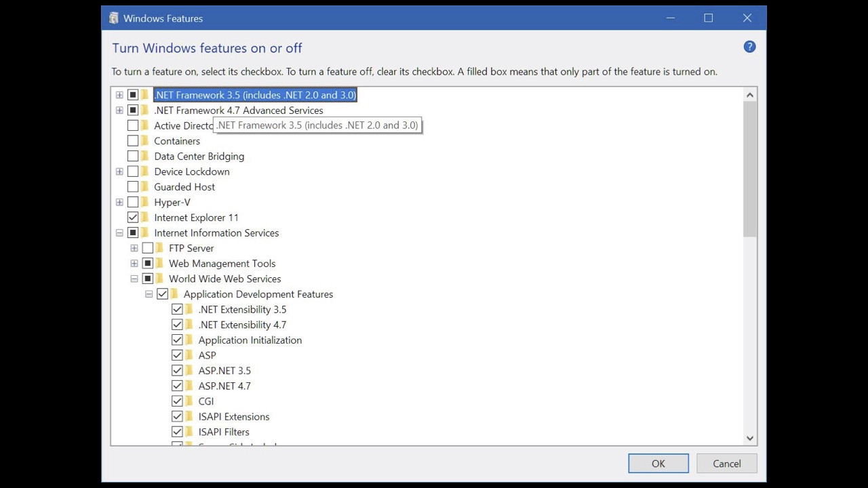Click the Cancel button
Screen dimensions: 868x488
[726, 464]
